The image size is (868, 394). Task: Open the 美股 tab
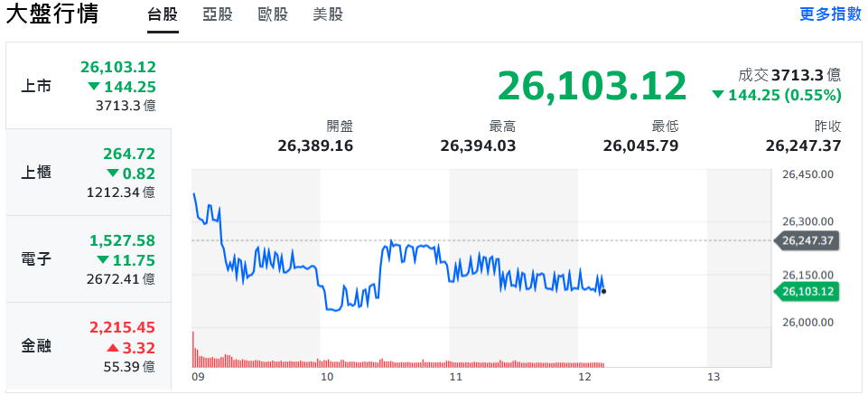328,14
